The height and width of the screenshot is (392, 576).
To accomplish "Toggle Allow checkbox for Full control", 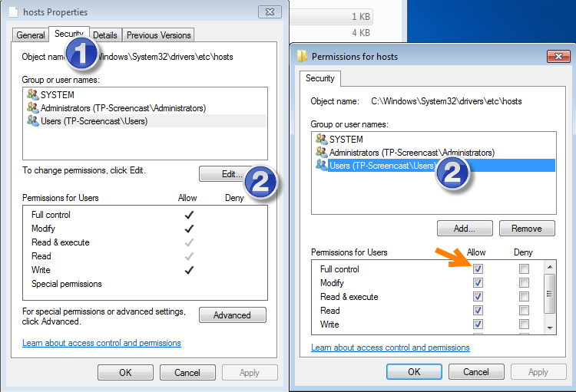I will 478,269.
